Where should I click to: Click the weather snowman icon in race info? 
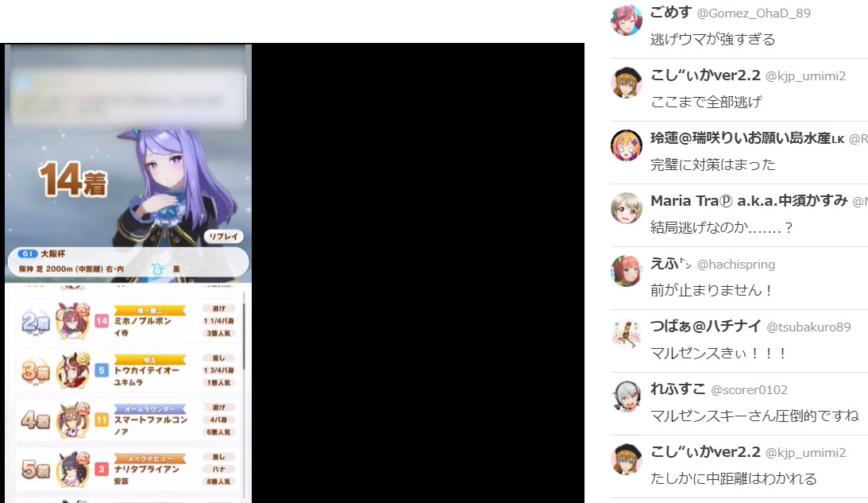point(157,269)
